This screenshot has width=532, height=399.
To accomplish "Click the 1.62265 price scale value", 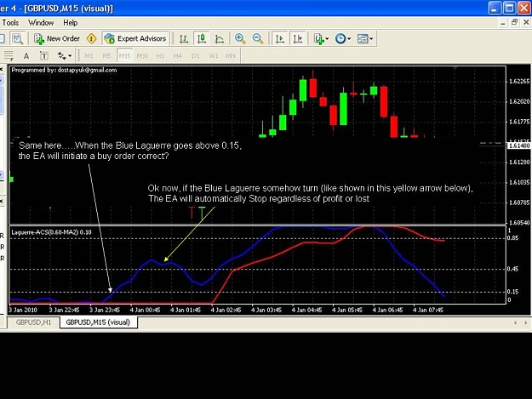I will (519, 82).
